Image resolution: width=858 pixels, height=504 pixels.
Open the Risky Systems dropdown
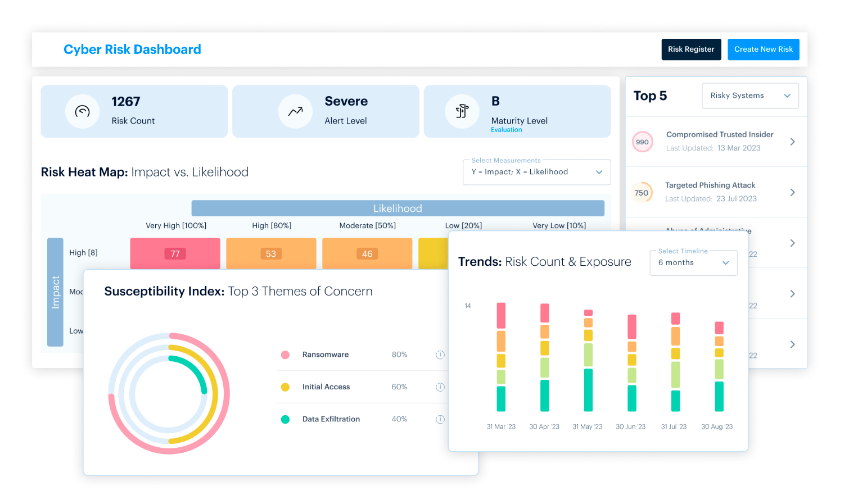(x=750, y=96)
